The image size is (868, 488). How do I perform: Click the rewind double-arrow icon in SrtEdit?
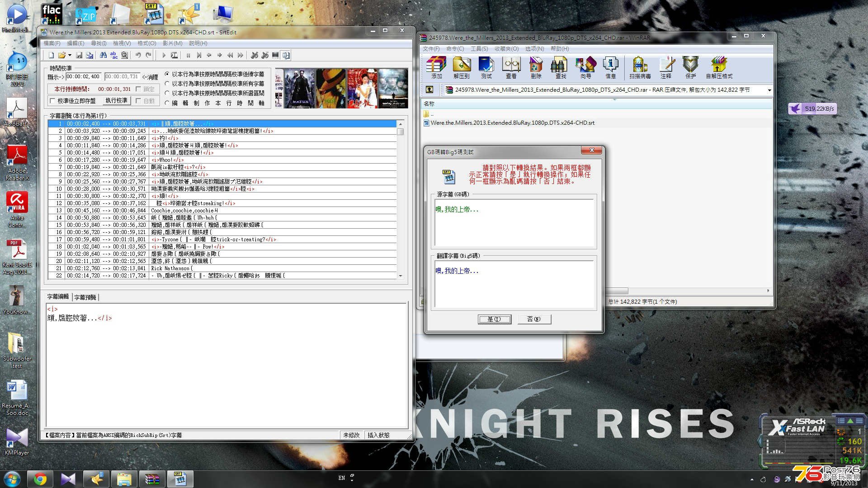click(230, 55)
